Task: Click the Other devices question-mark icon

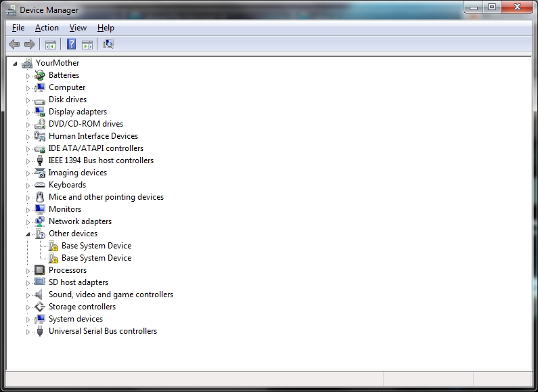Action: 40,234
